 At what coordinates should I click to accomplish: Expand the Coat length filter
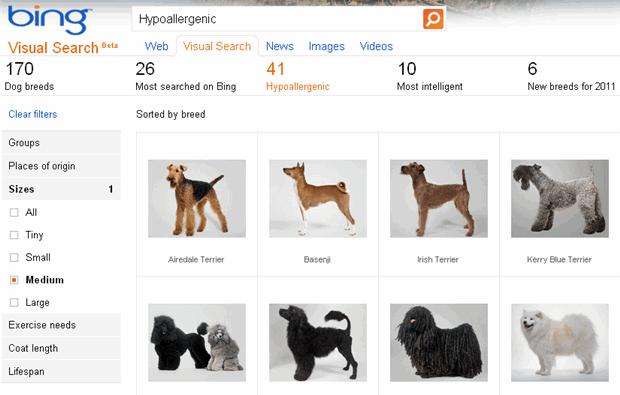(61, 348)
